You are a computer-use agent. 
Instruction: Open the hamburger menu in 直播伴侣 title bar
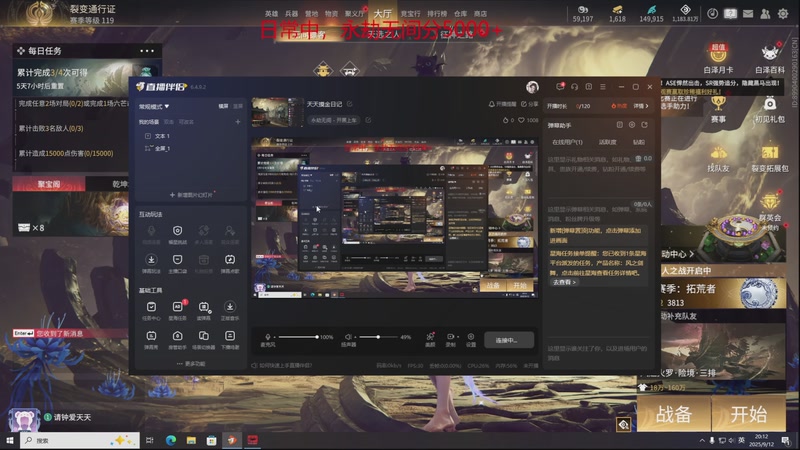[603, 87]
